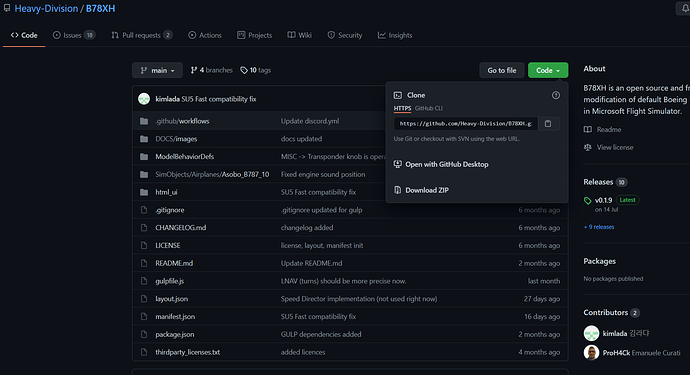Click the README.md file icon
This screenshot has width=690, height=375.
pyautogui.click(x=144, y=263)
